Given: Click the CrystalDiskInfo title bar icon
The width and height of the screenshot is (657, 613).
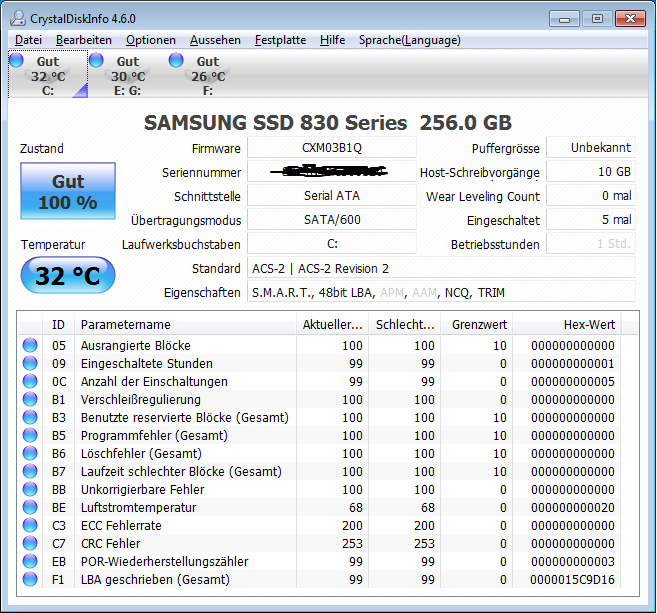Looking at the screenshot, I should click(x=18, y=18).
